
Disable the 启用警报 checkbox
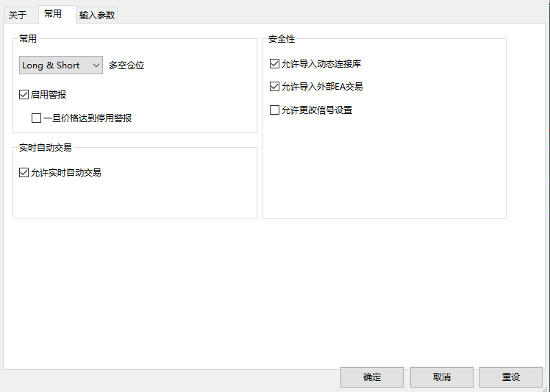pyautogui.click(x=24, y=95)
